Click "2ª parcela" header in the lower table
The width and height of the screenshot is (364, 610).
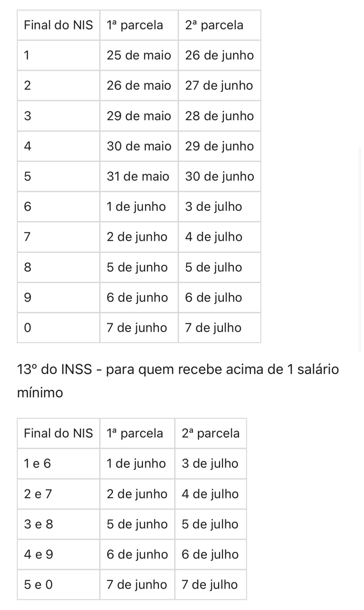(x=210, y=433)
